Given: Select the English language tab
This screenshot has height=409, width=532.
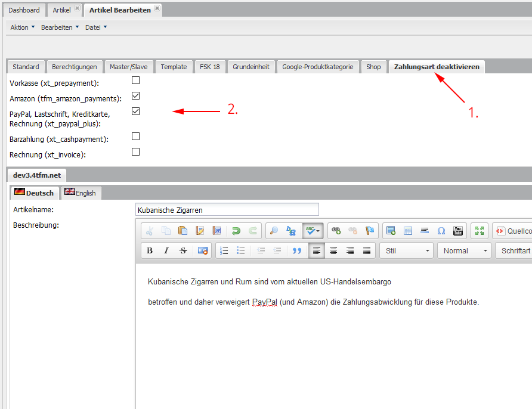Looking at the screenshot, I should [80, 193].
